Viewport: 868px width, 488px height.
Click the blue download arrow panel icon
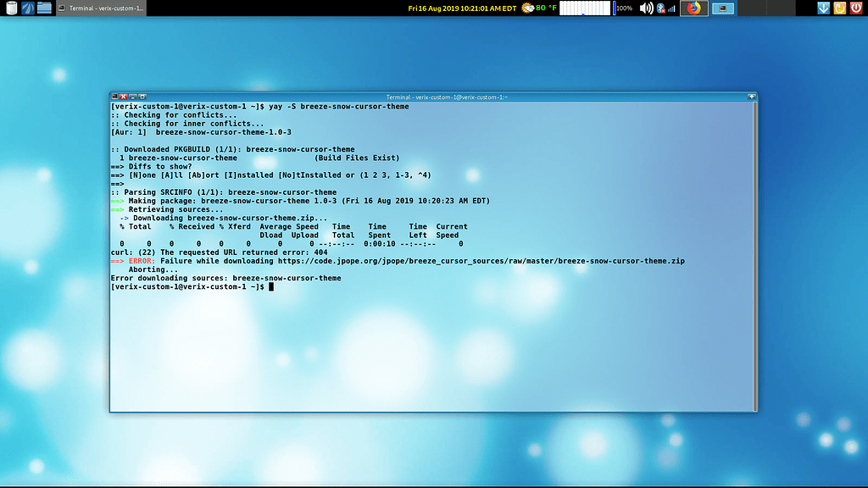point(822,8)
